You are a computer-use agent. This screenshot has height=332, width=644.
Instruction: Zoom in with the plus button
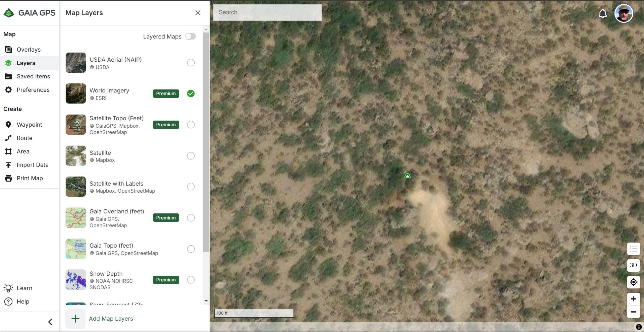[633, 299]
